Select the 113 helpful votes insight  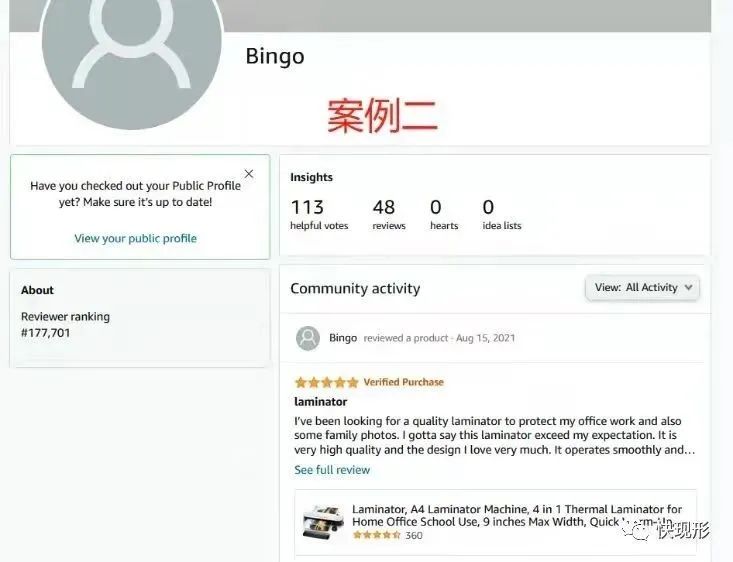coord(319,214)
